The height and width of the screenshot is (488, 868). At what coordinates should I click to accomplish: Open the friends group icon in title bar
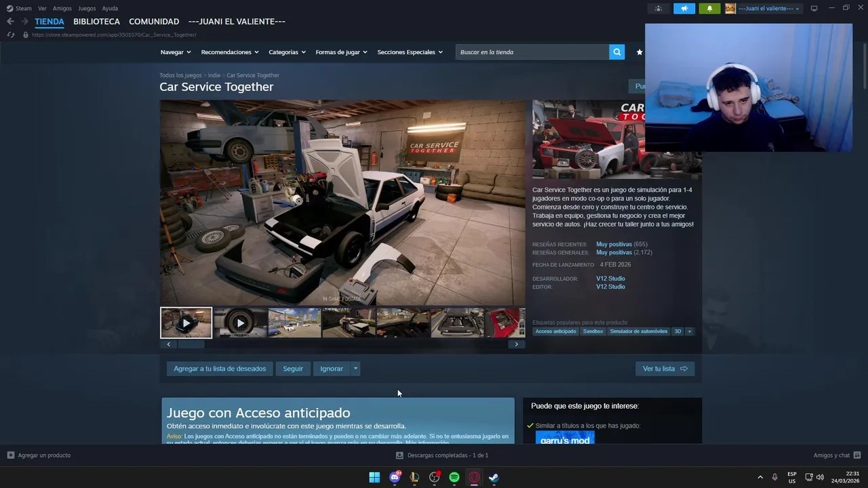pyautogui.click(x=658, y=9)
